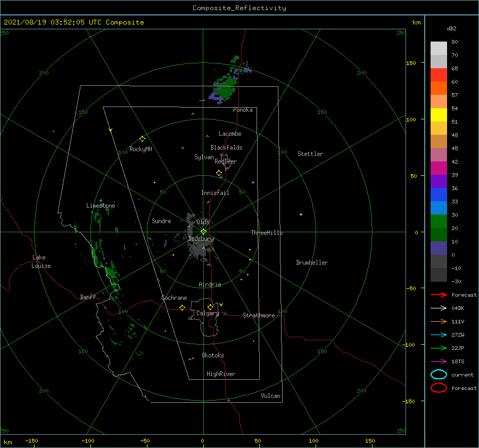Image resolution: width=479 pixels, height=448 pixels.
Task: Click the 18TS legend text
Action: 458,362
